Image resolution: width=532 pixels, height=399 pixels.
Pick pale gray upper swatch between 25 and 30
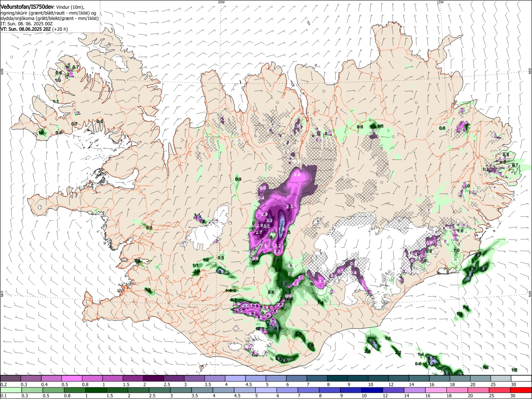(x=500, y=379)
